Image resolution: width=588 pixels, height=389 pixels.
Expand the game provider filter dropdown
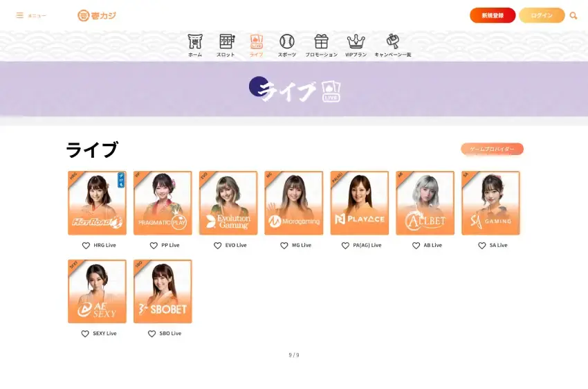pyautogui.click(x=492, y=149)
